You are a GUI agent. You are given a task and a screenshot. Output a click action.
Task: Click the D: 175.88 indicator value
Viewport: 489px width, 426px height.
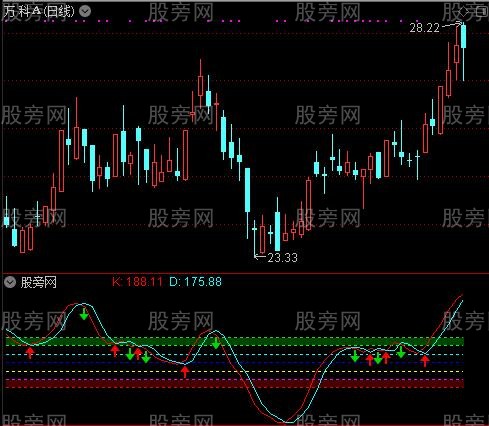(195, 282)
